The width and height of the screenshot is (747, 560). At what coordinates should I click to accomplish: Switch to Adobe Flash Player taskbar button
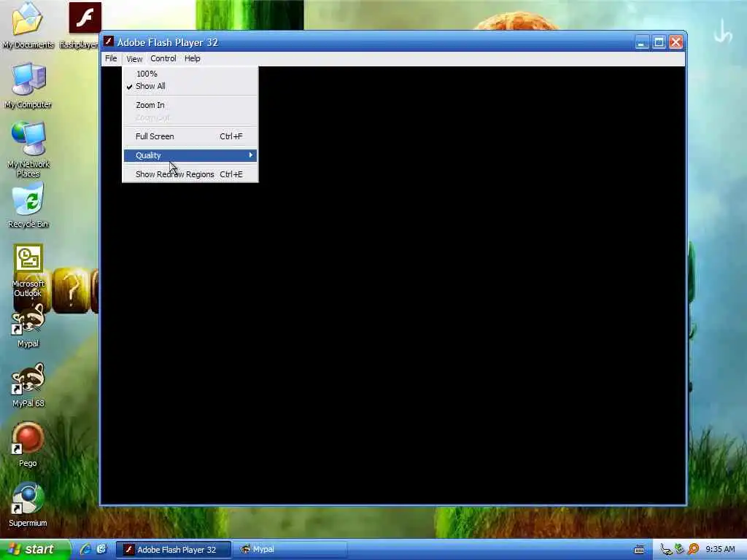point(174,550)
